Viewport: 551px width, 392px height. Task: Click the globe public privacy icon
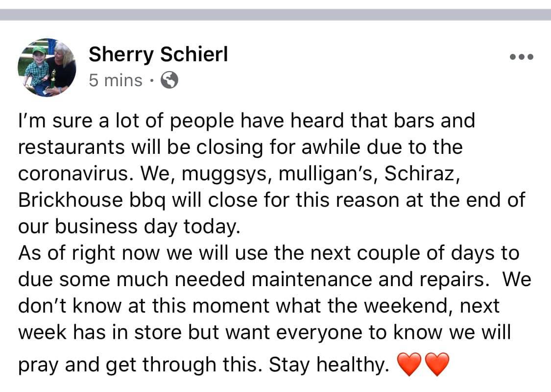[169, 80]
